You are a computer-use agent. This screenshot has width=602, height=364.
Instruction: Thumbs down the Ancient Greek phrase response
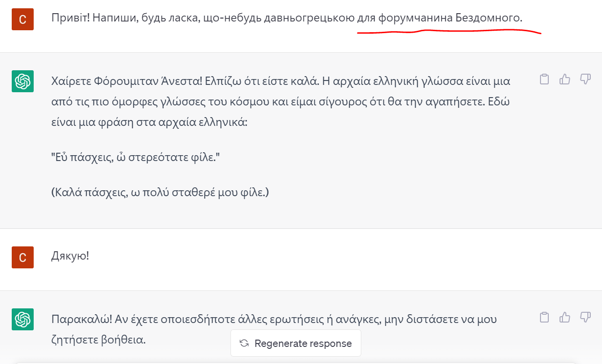point(585,80)
